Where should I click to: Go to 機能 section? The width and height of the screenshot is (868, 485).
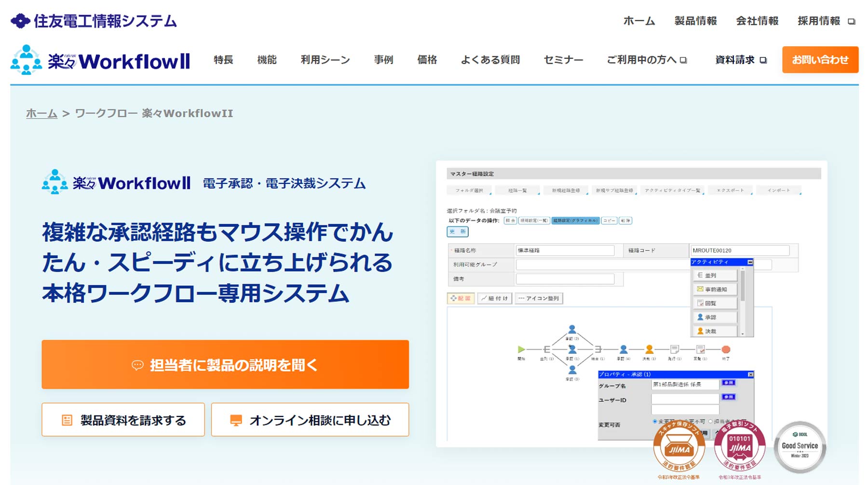coord(267,60)
